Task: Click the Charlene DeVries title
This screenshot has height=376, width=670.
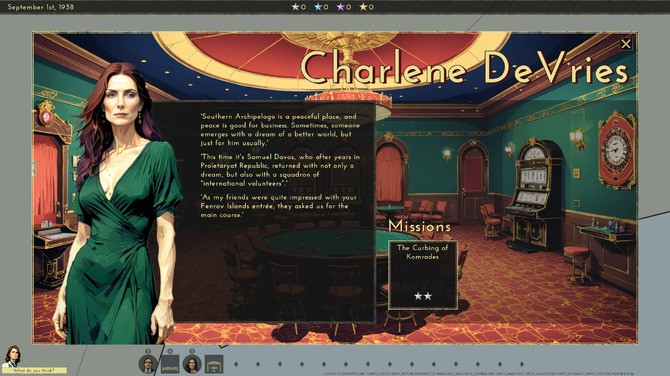Action: click(464, 68)
